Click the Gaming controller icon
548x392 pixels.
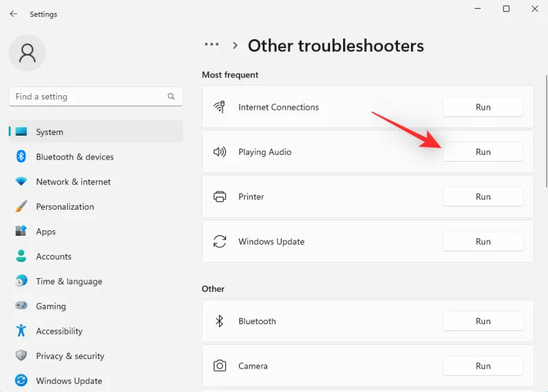tap(21, 306)
